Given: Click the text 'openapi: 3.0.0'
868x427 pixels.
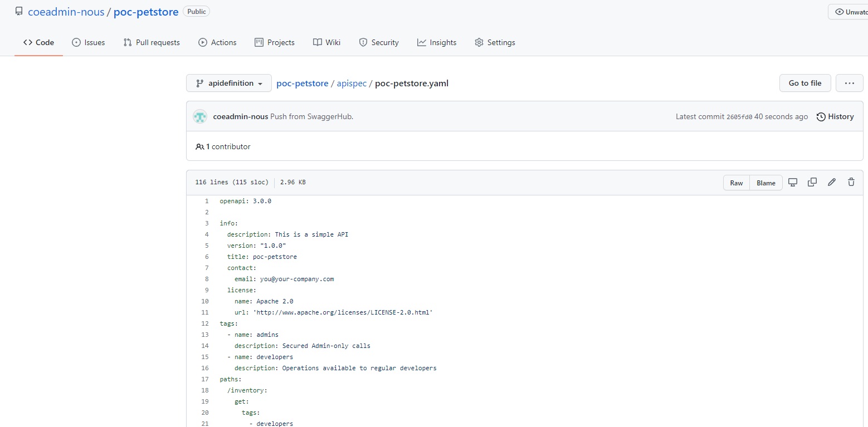Looking at the screenshot, I should 246,201.
